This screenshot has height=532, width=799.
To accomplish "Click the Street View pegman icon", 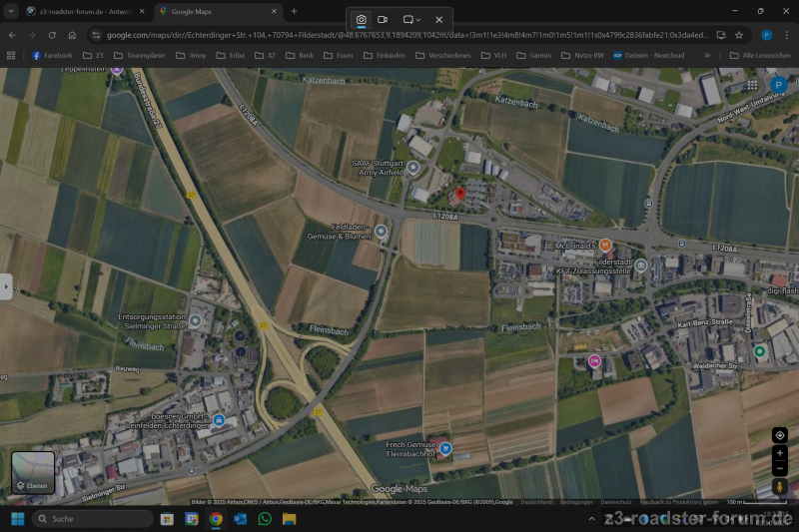I will tap(780, 487).
